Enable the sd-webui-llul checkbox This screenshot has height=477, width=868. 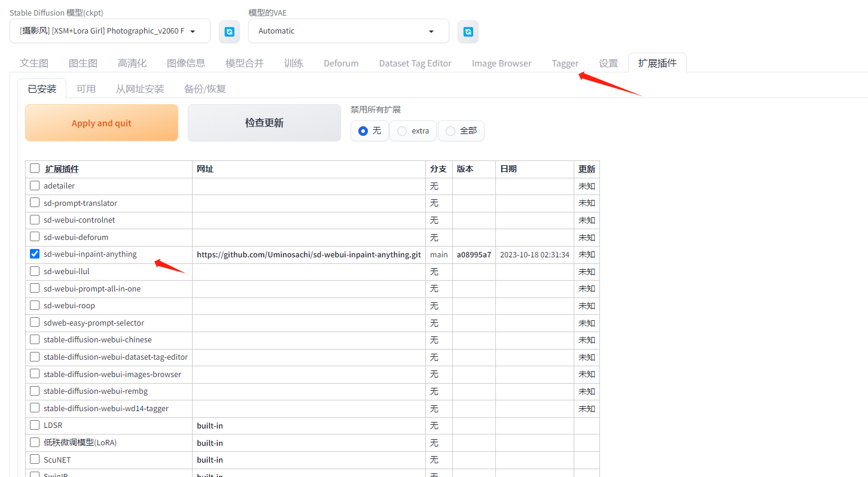[x=35, y=271]
